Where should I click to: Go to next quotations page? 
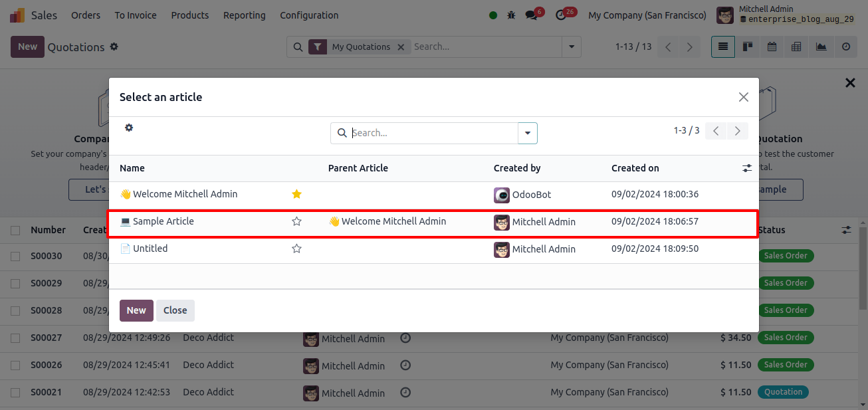pyautogui.click(x=690, y=47)
